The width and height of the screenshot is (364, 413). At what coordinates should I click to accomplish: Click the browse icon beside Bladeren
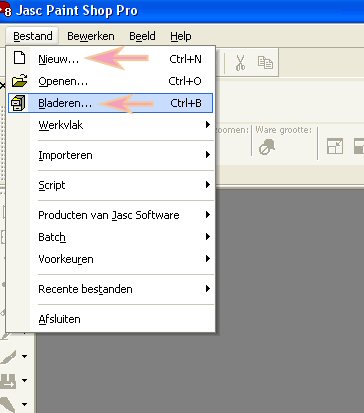click(x=18, y=103)
